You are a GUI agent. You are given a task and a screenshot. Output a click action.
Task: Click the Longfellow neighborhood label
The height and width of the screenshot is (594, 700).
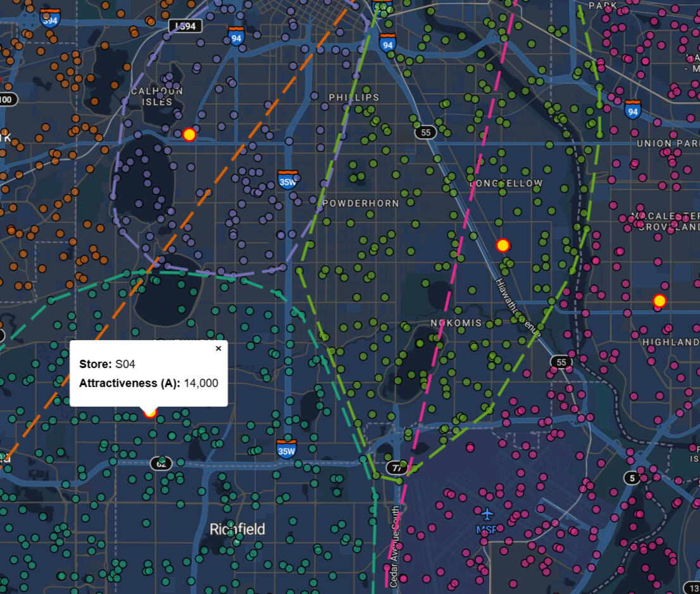[506, 183]
